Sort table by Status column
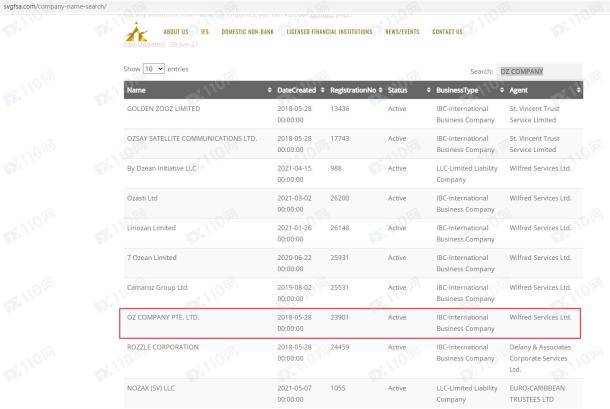Viewport: 610px width, 409px height. coord(409,90)
